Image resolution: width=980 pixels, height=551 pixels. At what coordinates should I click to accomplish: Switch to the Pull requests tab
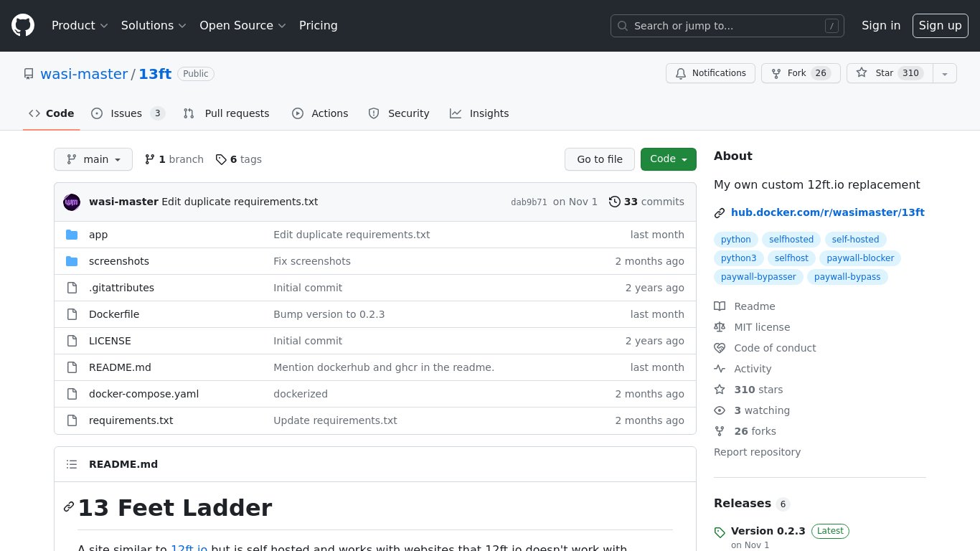coord(227,113)
